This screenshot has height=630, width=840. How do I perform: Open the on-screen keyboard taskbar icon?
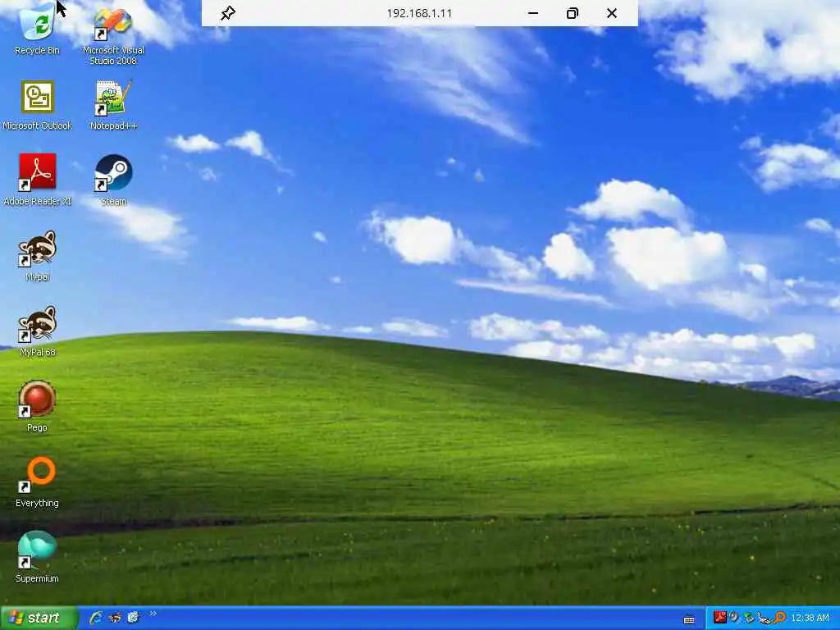point(689,619)
